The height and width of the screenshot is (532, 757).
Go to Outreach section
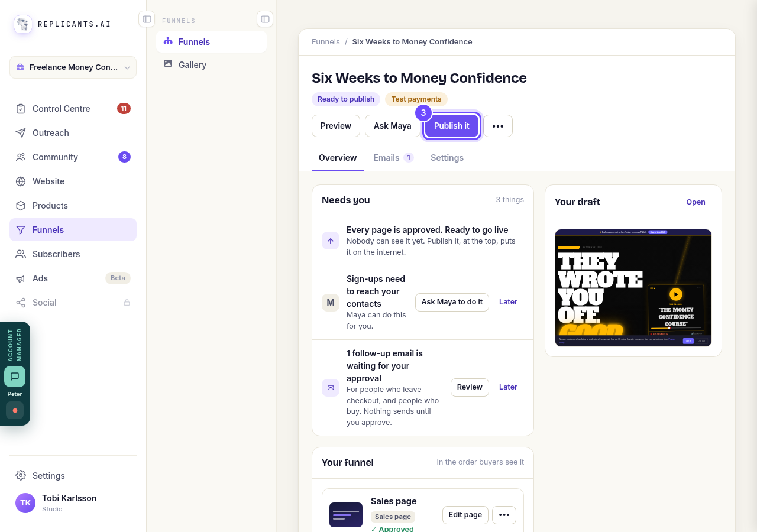pos(73,133)
